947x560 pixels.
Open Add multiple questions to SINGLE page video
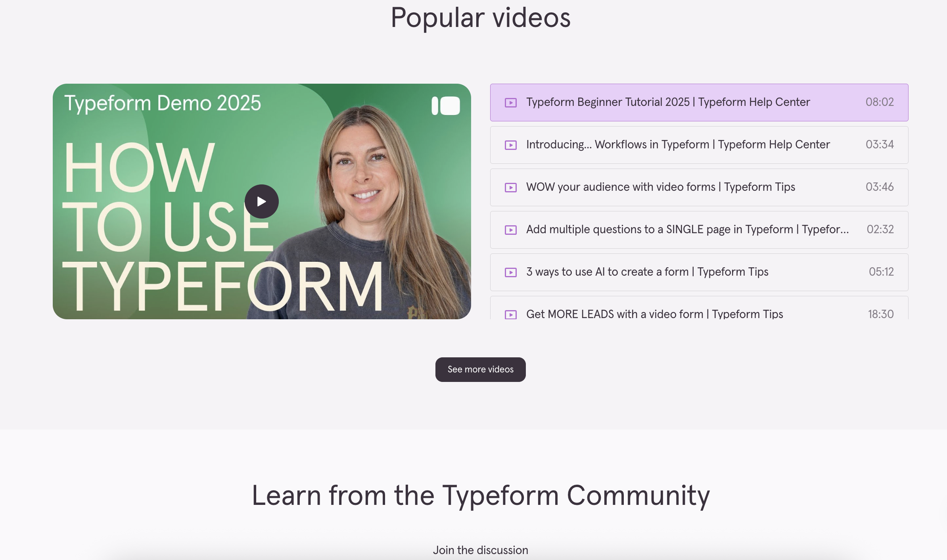pyautogui.click(x=699, y=230)
